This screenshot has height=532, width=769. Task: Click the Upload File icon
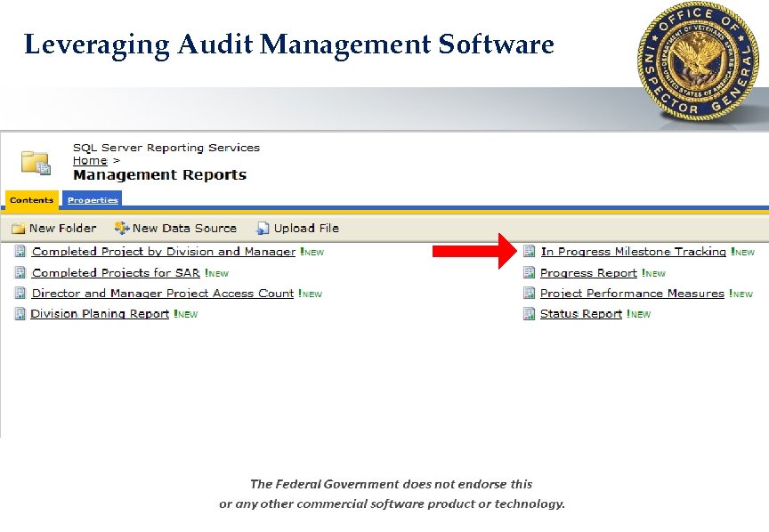tap(263, 228)
